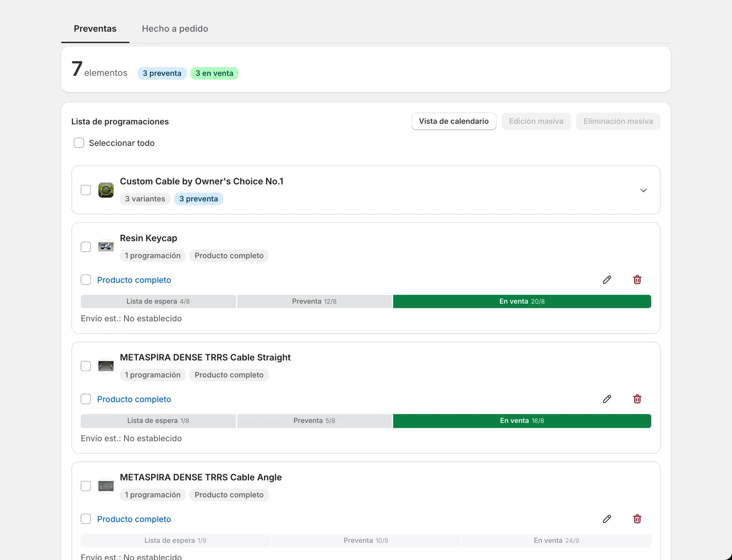732x560 pixels.
Task: Expand the Custom Cable by Owner's Choice row
Action: (644, 190)
